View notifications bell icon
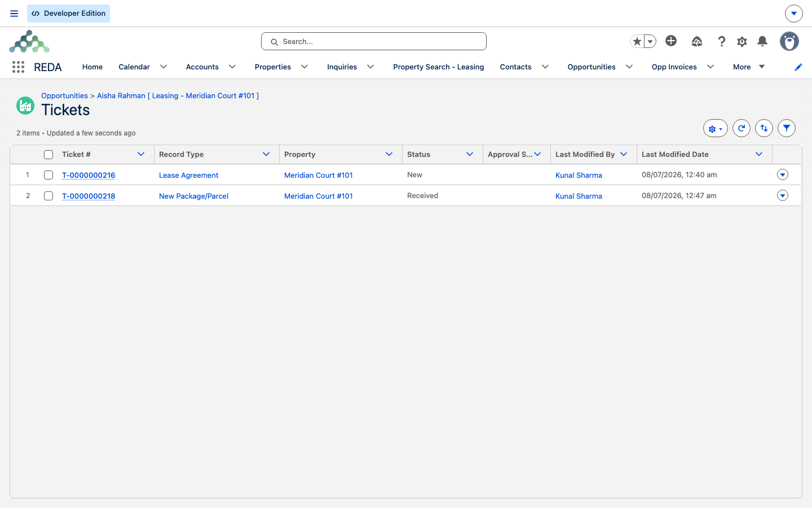 coord(762,41)
